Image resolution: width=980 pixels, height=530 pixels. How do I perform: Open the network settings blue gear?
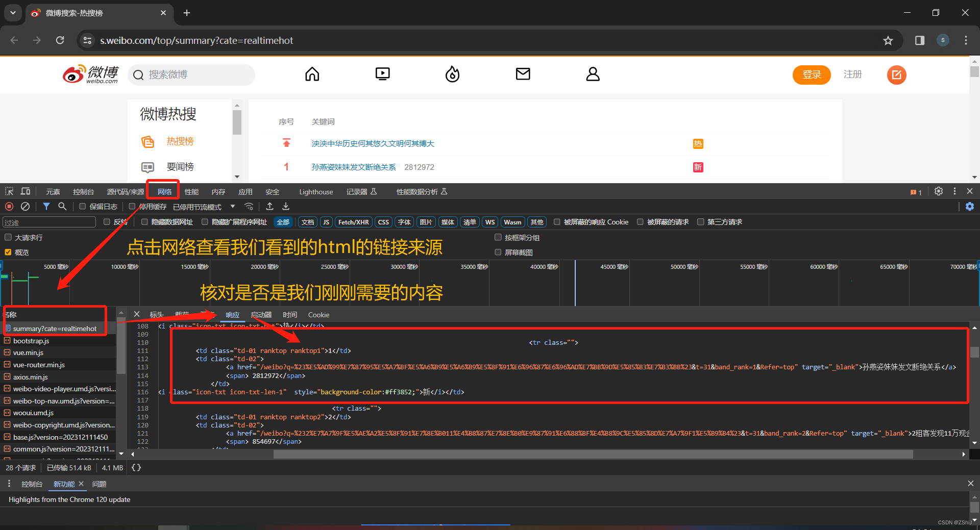tap(970, 207)
